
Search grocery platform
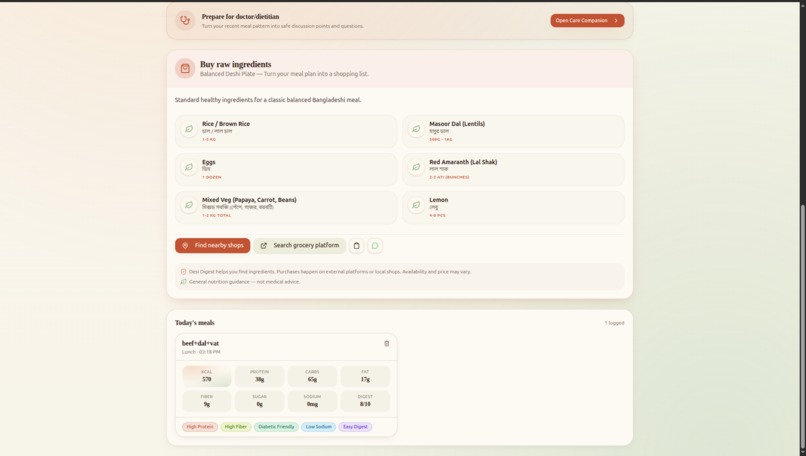click(x=299, y=246)
